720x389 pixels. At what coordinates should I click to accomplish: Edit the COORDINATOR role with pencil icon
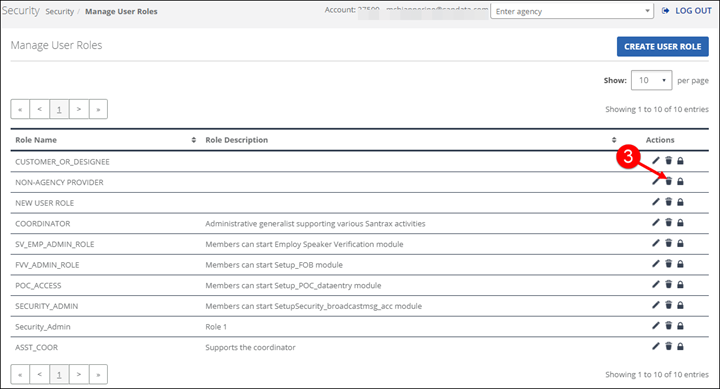[x=656, y=222]
